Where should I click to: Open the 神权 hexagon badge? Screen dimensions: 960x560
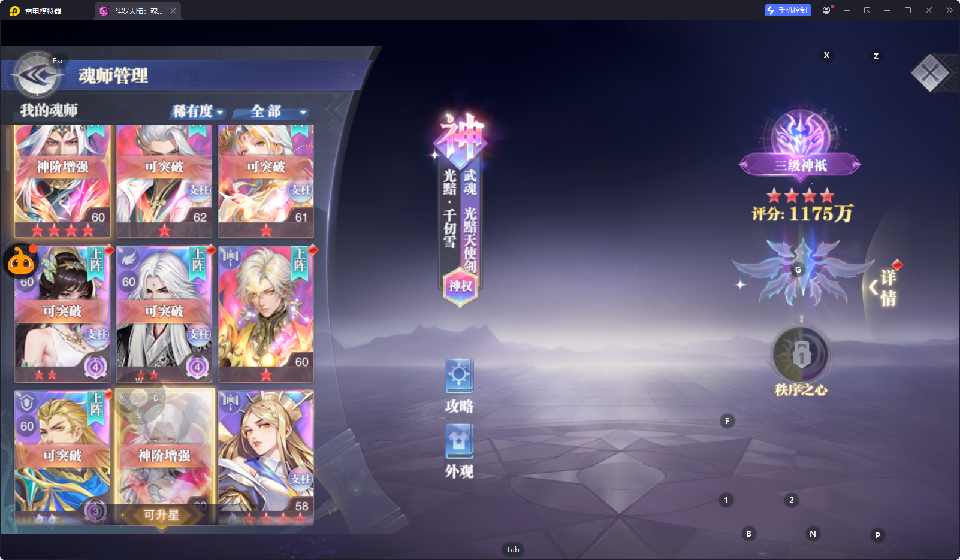click(x=460, y=286)
